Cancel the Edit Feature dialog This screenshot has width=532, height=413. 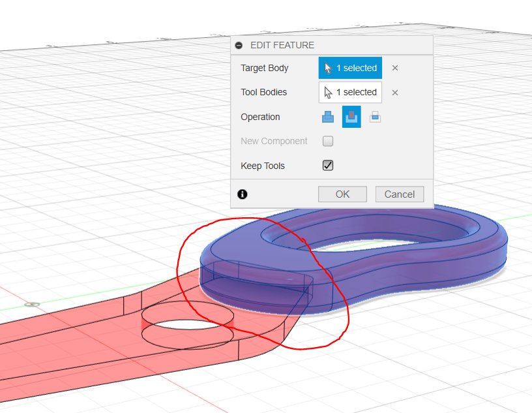click(399, 194)
